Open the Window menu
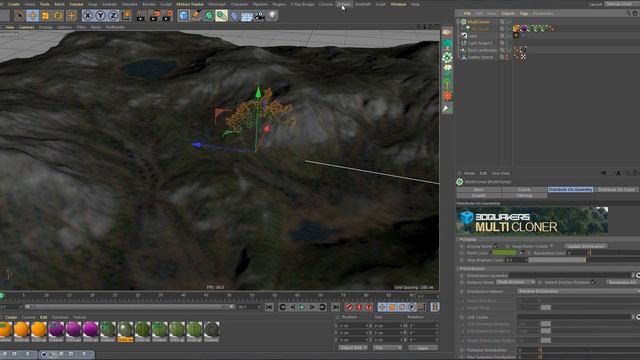The width and height of the screenshot is (640, 360). pos(398,4)
